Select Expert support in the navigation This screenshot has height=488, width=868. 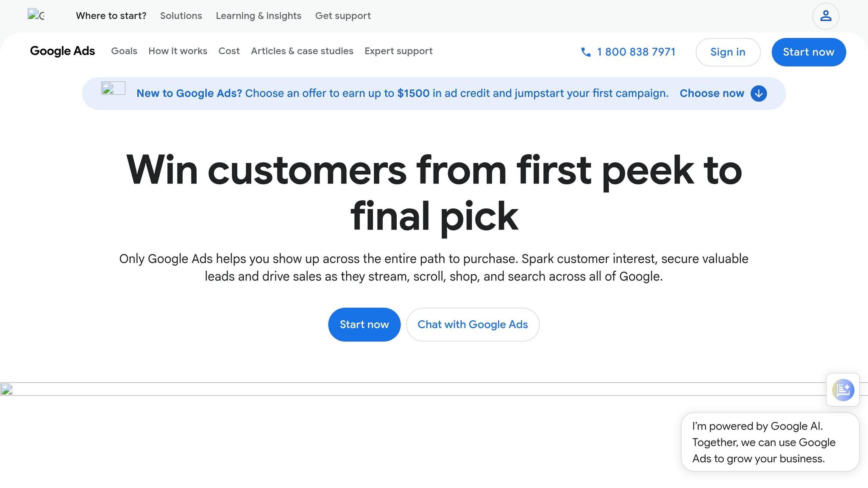click(398, 51)
